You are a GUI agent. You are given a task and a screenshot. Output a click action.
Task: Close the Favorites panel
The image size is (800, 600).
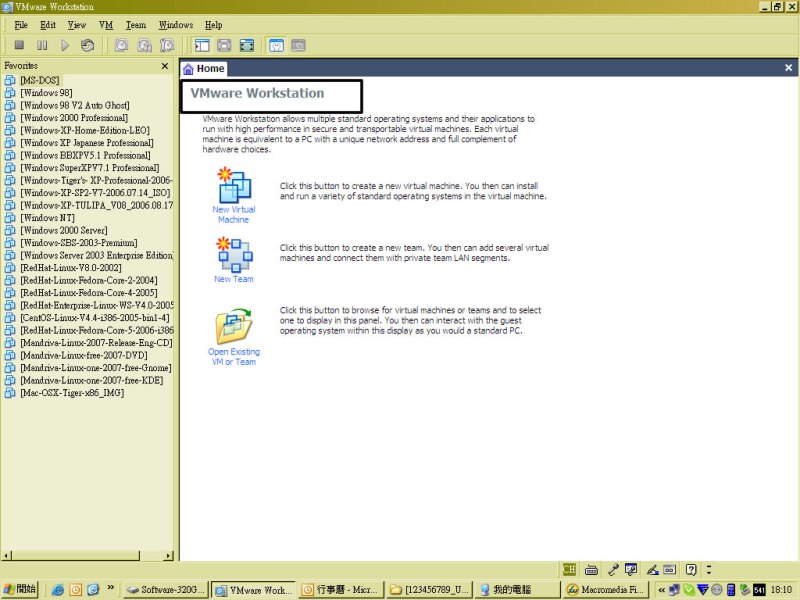pyautogui.click(x=165, y=66)
